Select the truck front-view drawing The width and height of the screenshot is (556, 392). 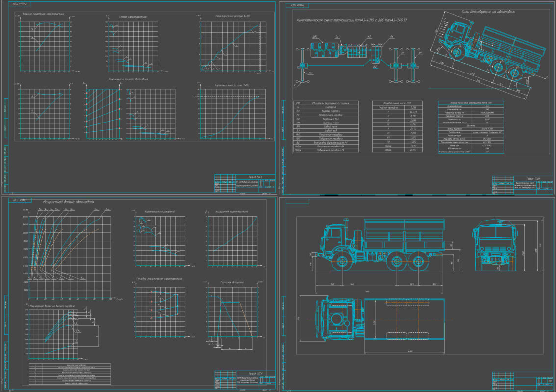point(495,245)
